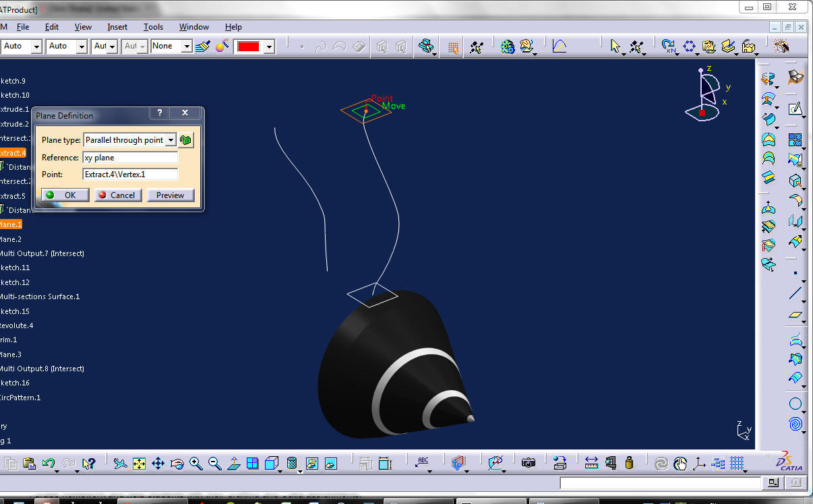Image resolution: width=813 pixels, height=504 pixels.
Task: Open the None dropdown in graphic properties
Action: [187, 46]
